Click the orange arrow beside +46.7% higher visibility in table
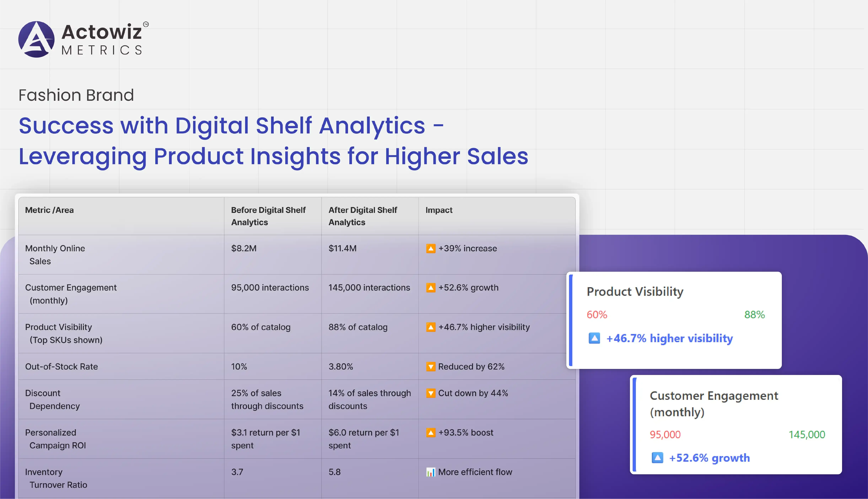 pos(431,327)
